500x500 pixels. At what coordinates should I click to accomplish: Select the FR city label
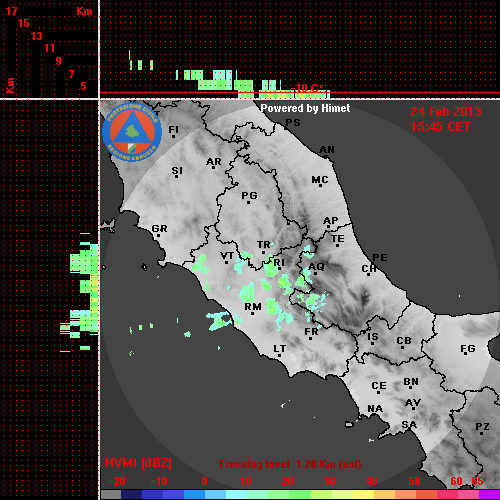click(311, 332)
